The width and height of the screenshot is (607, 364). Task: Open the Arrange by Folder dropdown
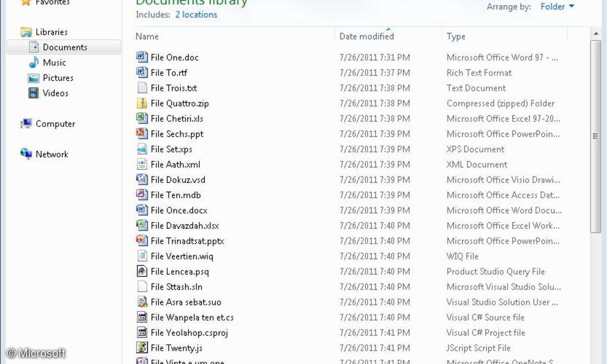click(557, 7)
